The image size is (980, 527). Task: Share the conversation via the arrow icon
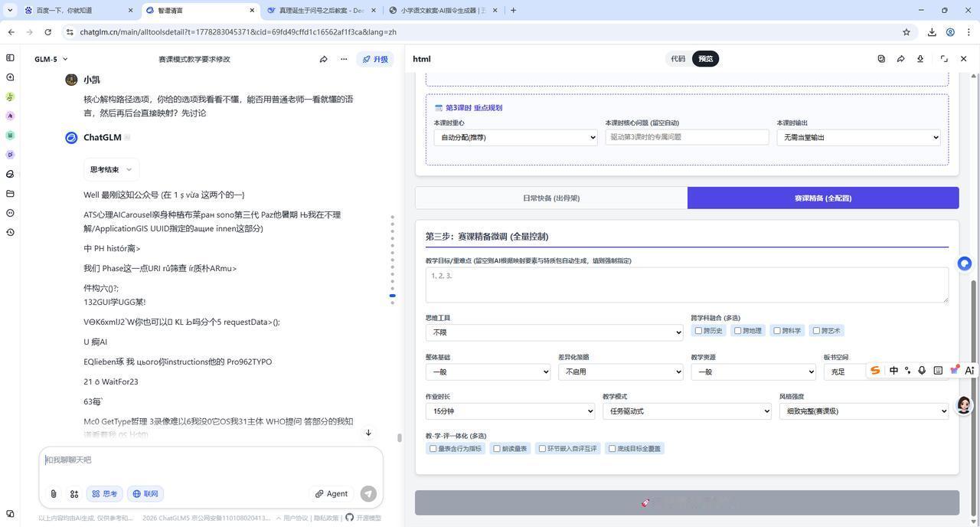click(323, 59)
